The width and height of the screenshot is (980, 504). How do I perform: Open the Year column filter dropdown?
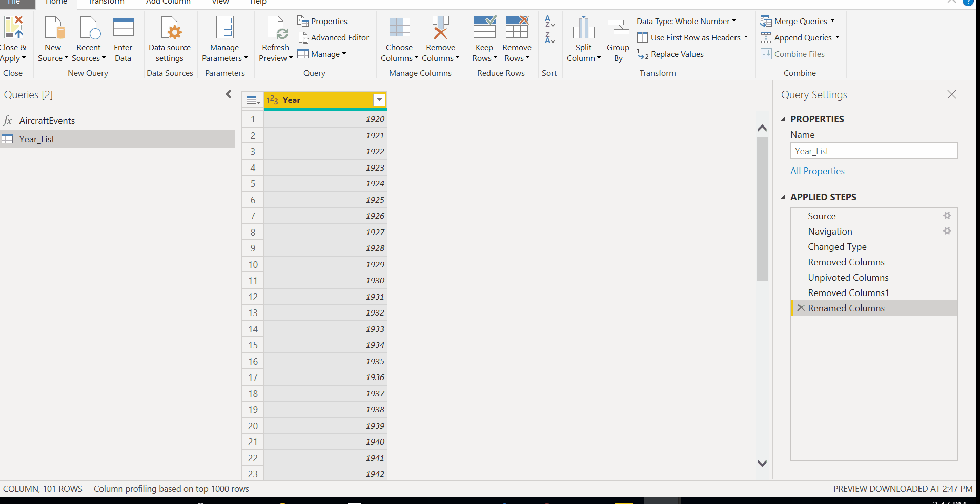379,100
